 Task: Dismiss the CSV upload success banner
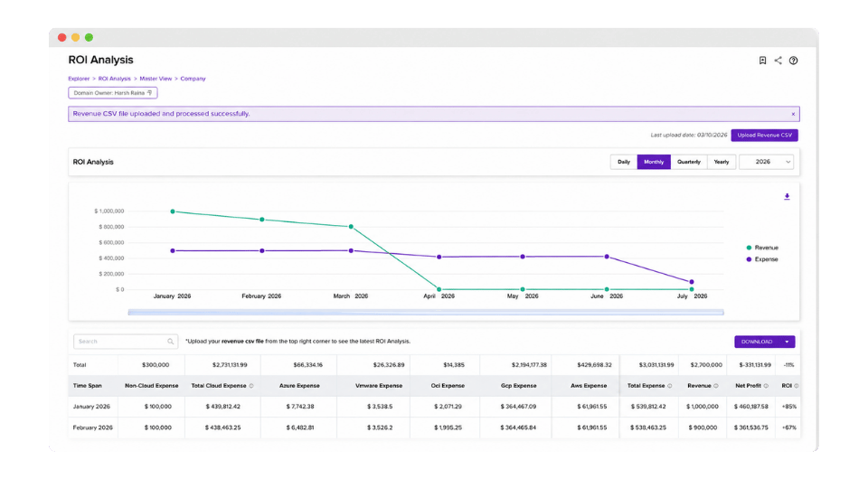(793, 114)
